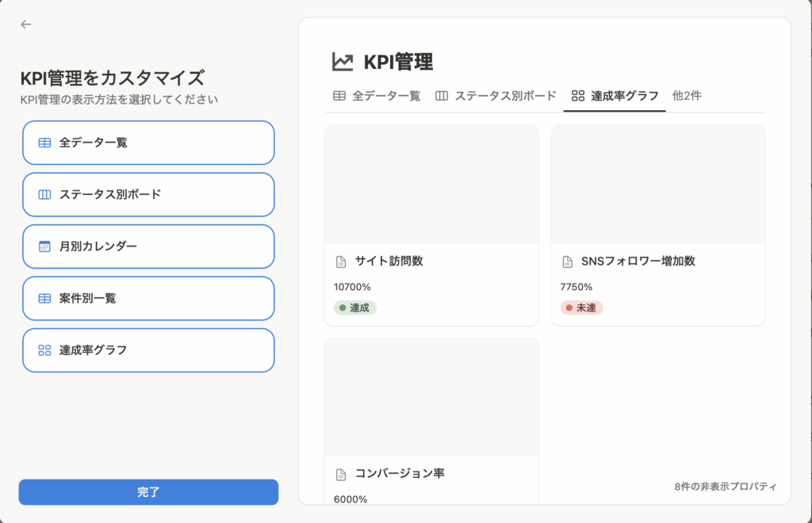812x523 pixels.
Task: Switch to the 全データ一覧 tab
Action: click(x=377, y=96)
